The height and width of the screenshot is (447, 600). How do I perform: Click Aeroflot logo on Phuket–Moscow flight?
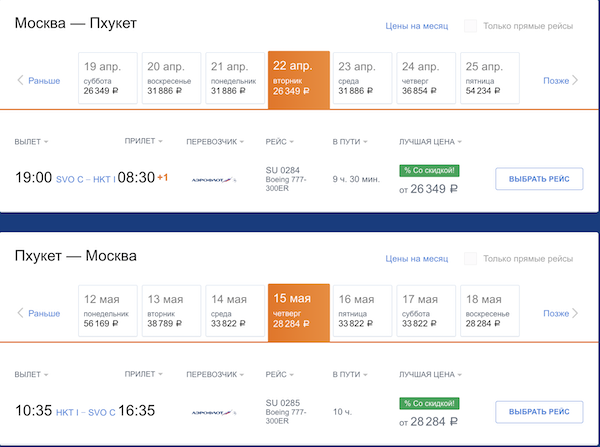point(212,410)
